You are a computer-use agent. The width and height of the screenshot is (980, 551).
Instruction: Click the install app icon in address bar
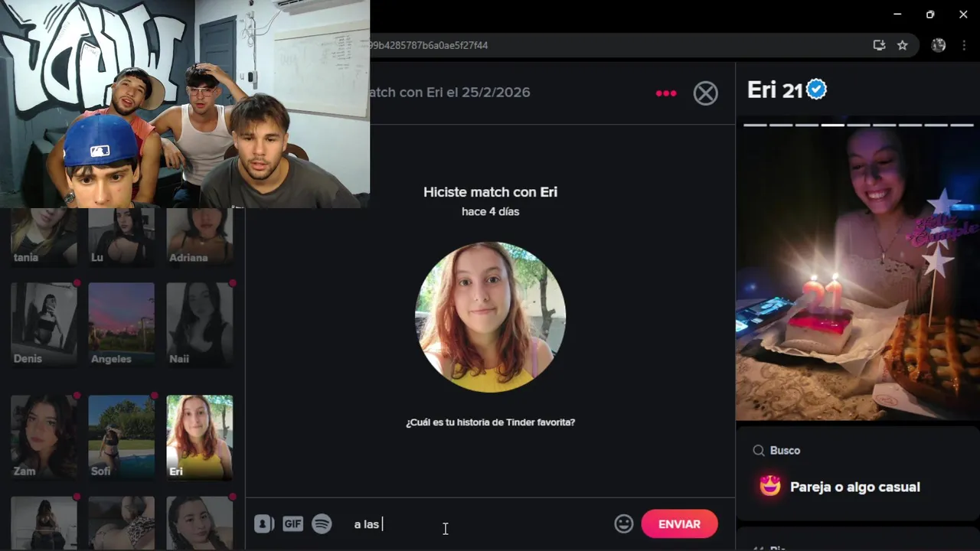coord(879,45)
